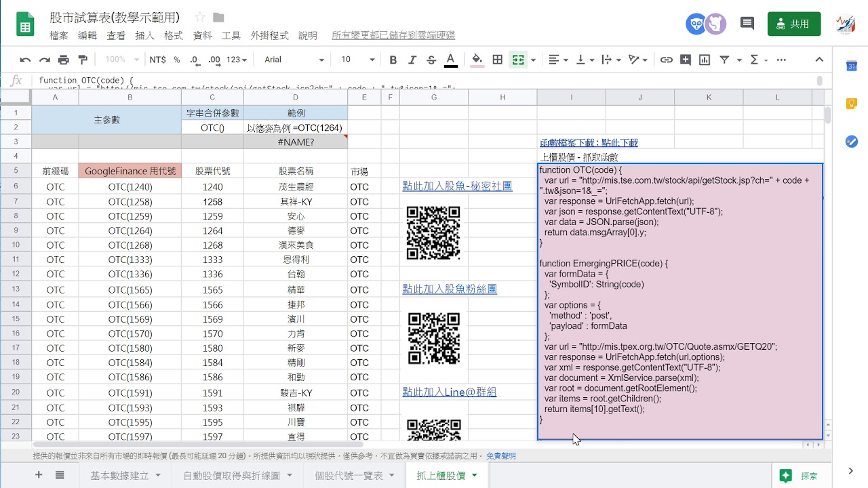Open the 點此加入股魚-秘密社團 link
Screen dimensions: 868x488
tap(457, 186)
